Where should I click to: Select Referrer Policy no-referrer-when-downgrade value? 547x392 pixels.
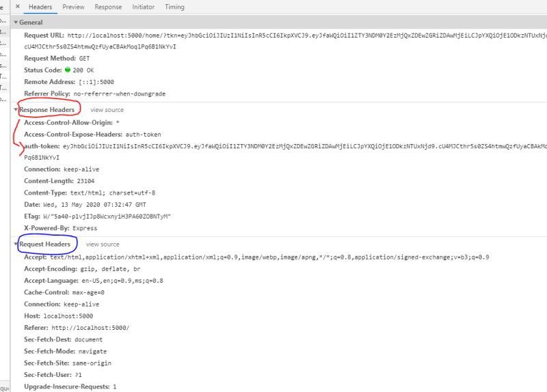[119, 94]
